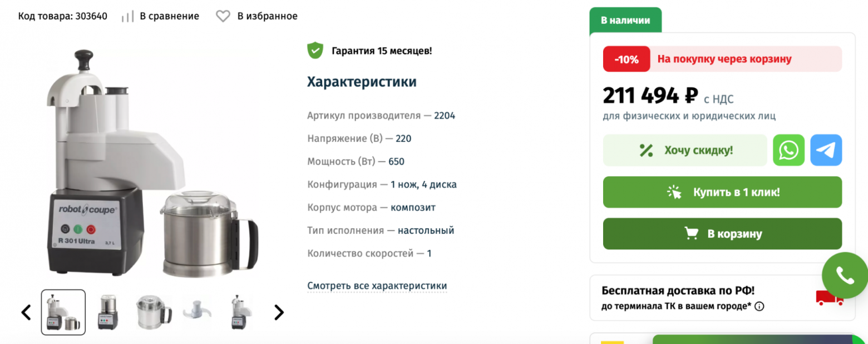Open Telegram contact icon
The width and height of the screenshot is (868, 344).
(x=826, y=150)
